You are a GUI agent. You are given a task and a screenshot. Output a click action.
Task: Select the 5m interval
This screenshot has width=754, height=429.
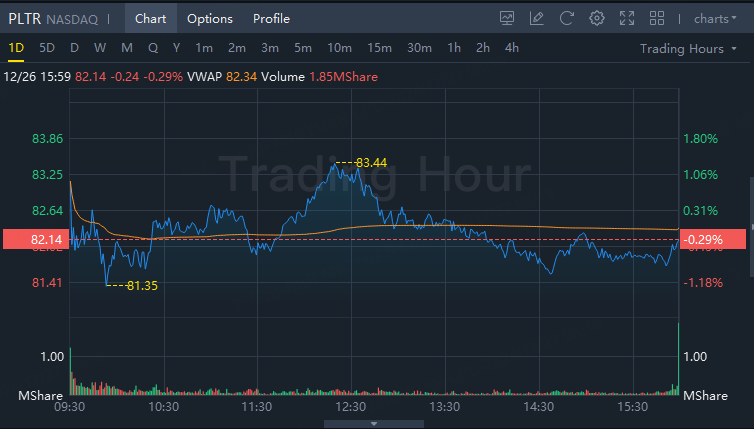click(303, 48)
